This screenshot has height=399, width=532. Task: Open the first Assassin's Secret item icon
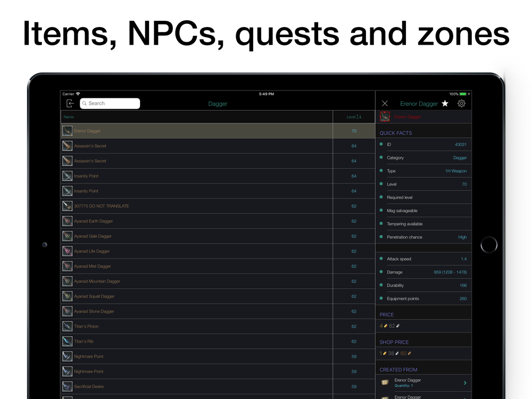[x=67, y=146]
